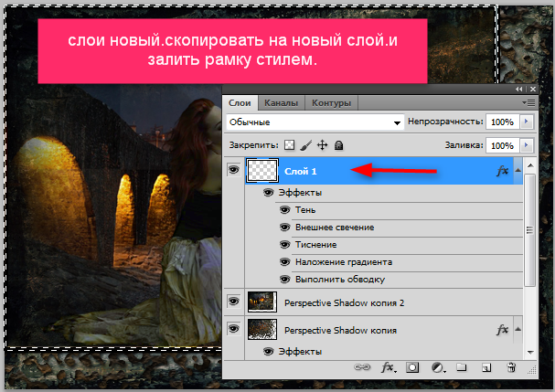The height and width of the screenshot is (392, 555).
Task: Click fx badge on Perspective Shadow копия
Action: (502, 330)
